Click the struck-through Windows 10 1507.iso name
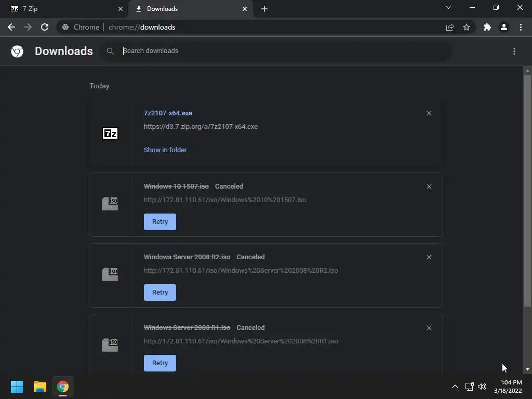 (x=176, y=187)
